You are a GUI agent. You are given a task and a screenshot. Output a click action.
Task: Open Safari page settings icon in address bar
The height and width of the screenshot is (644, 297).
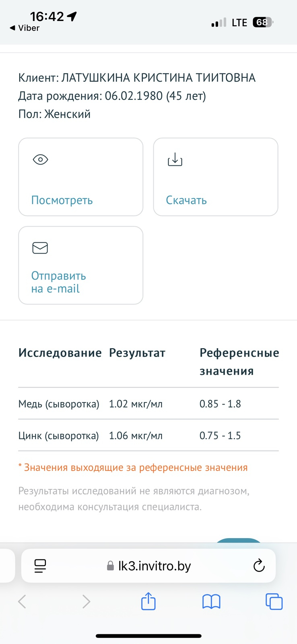pyautogui.click(x=40, y=566)
